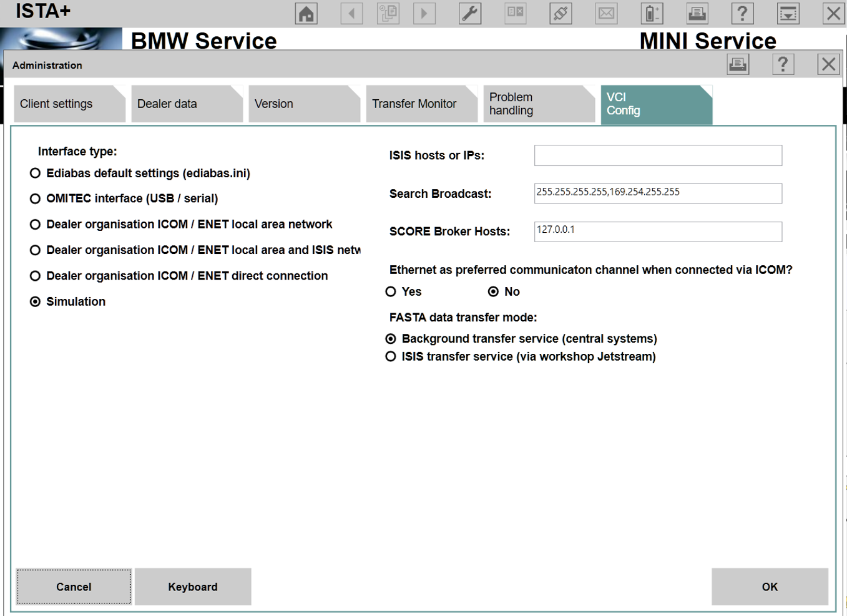Click the compare pages toolbar icon
This screenshot has height=616, width=847.
point(516,13)
